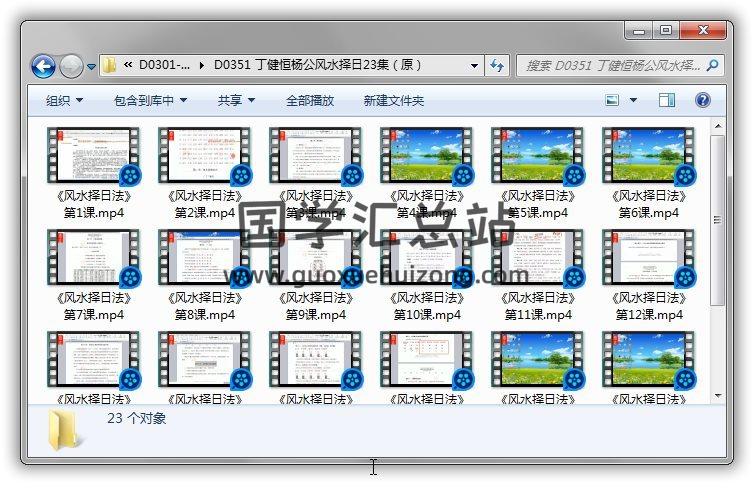Viewport: 754px width, 489px height.
Task: Click the magnifier search icon
Action: click(713, 65)
